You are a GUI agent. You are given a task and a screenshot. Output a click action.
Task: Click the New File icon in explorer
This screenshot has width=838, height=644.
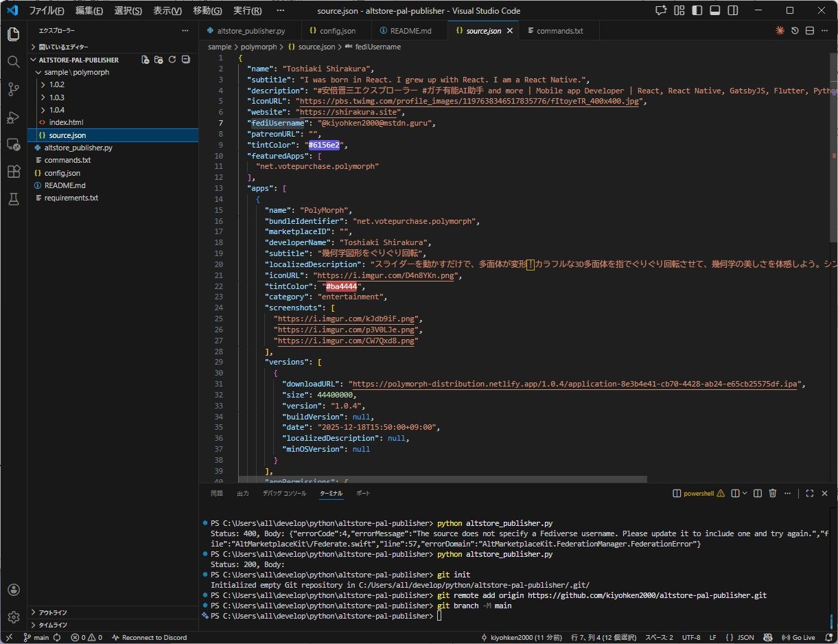pos(146,60)
